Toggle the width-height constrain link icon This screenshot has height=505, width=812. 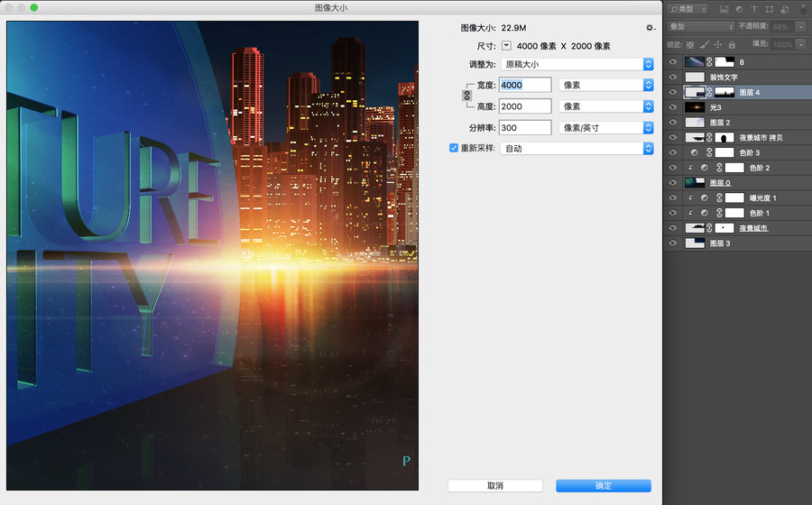pyautogui.click(x=467, y=96)
